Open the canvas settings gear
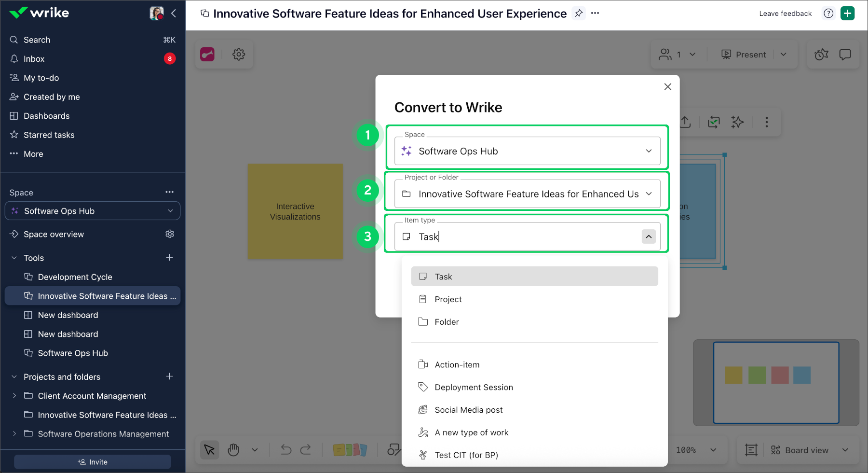 [239, 54]
